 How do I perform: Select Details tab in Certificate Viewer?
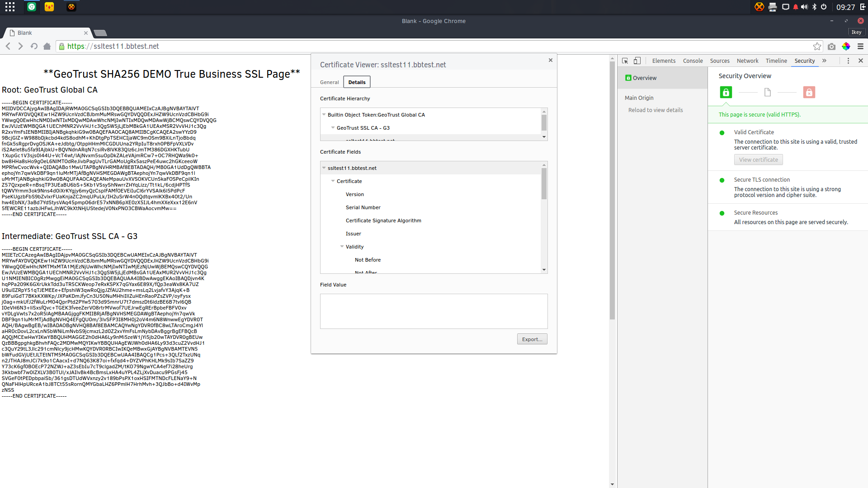pos(357,82)
